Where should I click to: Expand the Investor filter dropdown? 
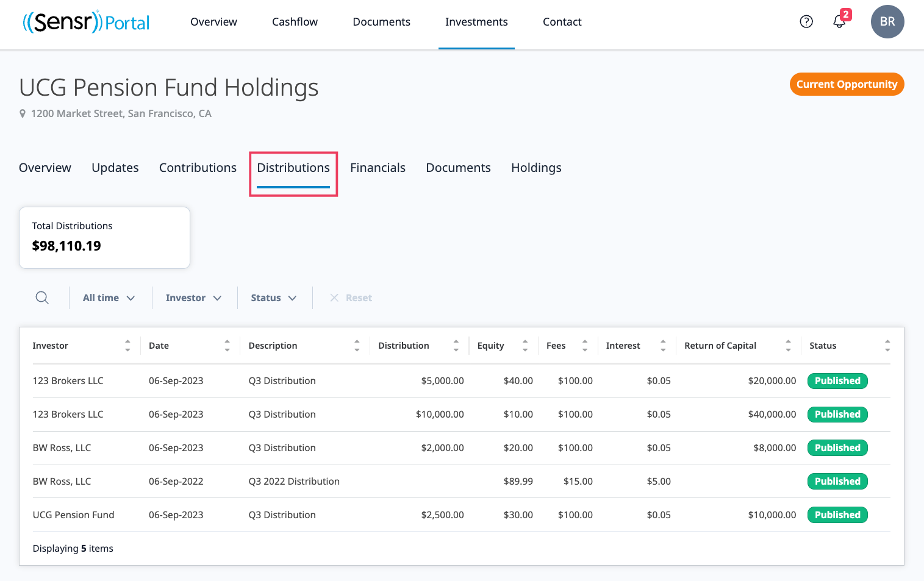click(194, 298)
